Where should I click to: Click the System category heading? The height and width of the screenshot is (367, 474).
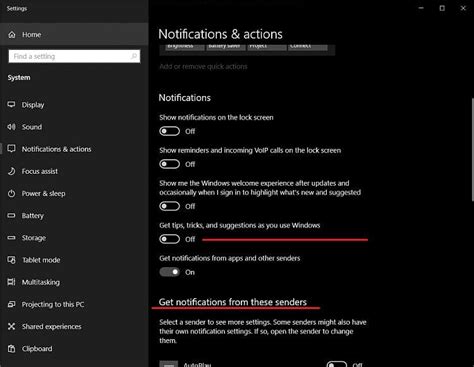(19, 77)
